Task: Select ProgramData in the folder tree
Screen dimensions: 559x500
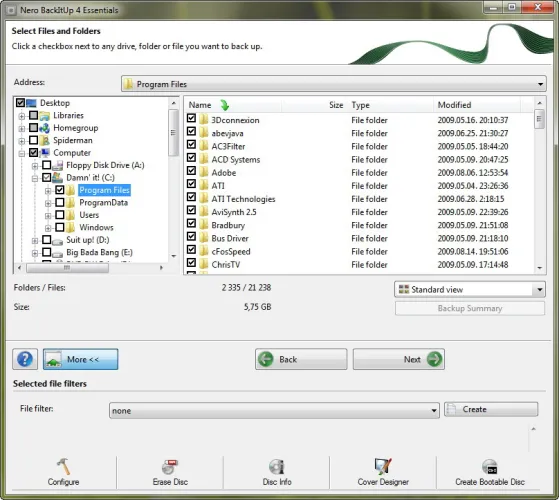Action: pos(103,203)
